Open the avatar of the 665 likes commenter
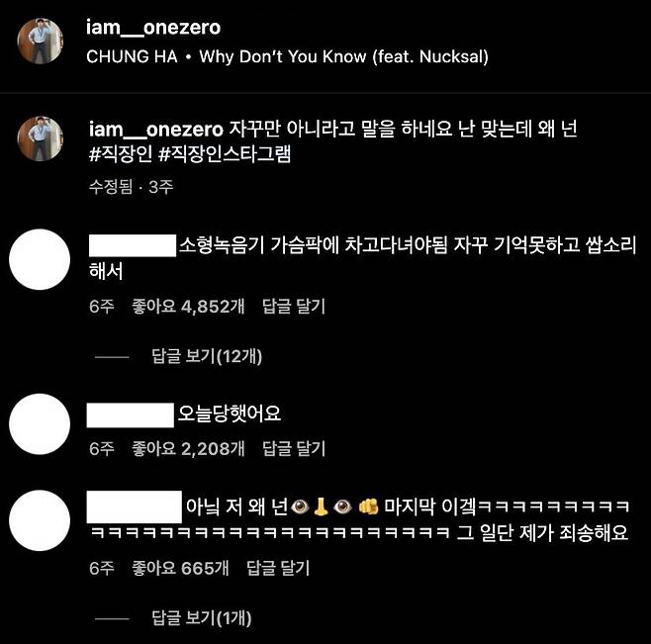 [x=40, y=520]
